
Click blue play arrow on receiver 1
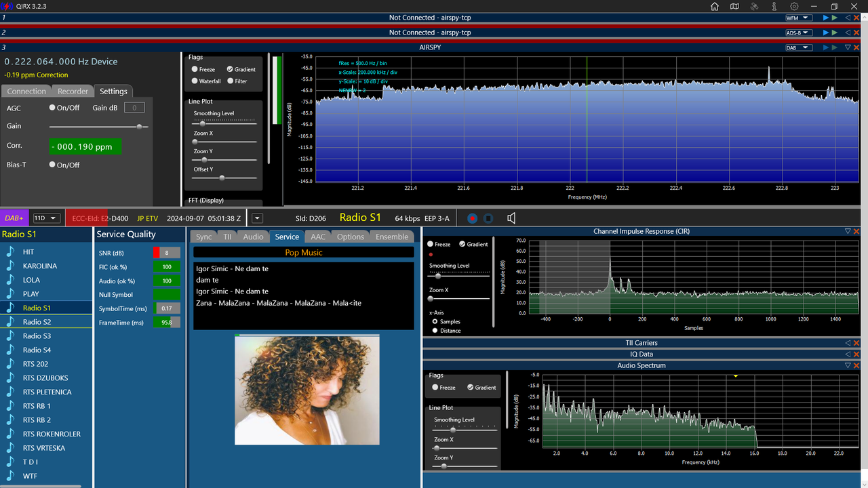pyautogui.click(x=826, y=18)
